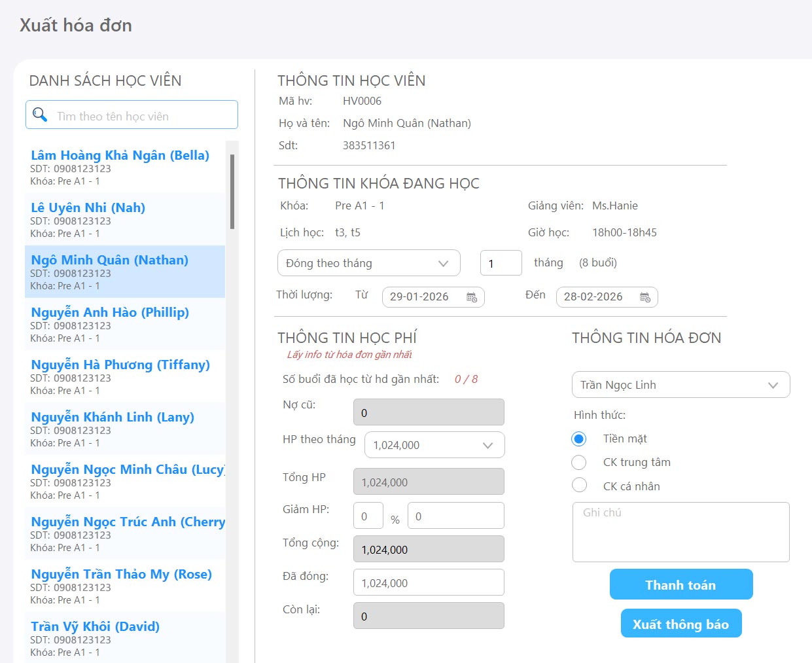Click the search magnifier icon
Viewport: 812px width, 663px height.
tap(40, 115)
